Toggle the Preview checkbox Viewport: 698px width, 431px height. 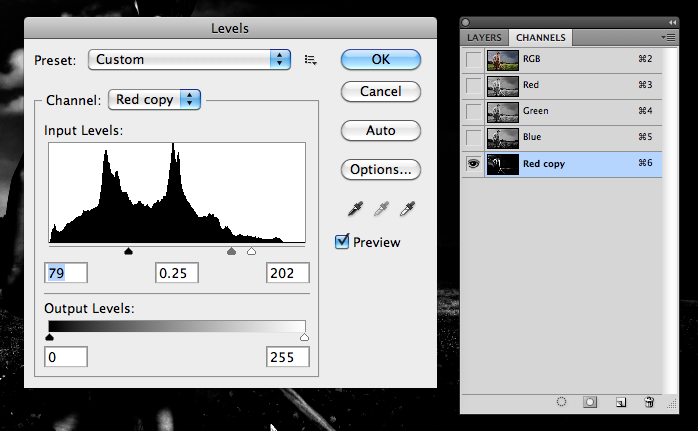[x=342, y=242]
